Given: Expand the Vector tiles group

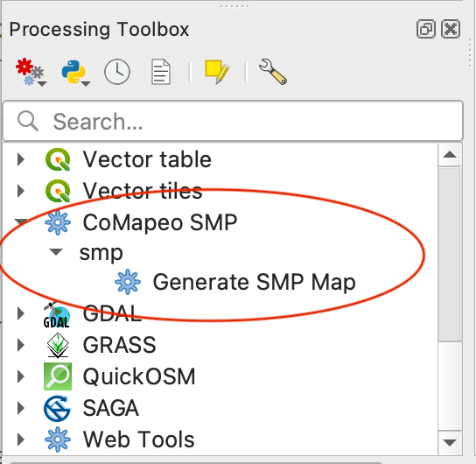Looking at the screenshot, I should [21, 191].
